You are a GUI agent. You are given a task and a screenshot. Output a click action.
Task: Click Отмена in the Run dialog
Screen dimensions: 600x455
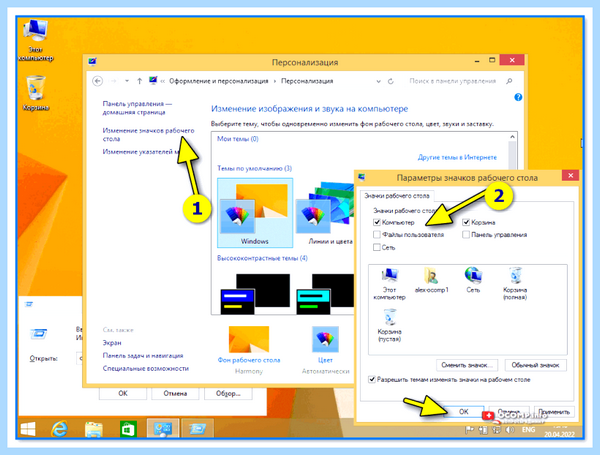pos(175,393)
